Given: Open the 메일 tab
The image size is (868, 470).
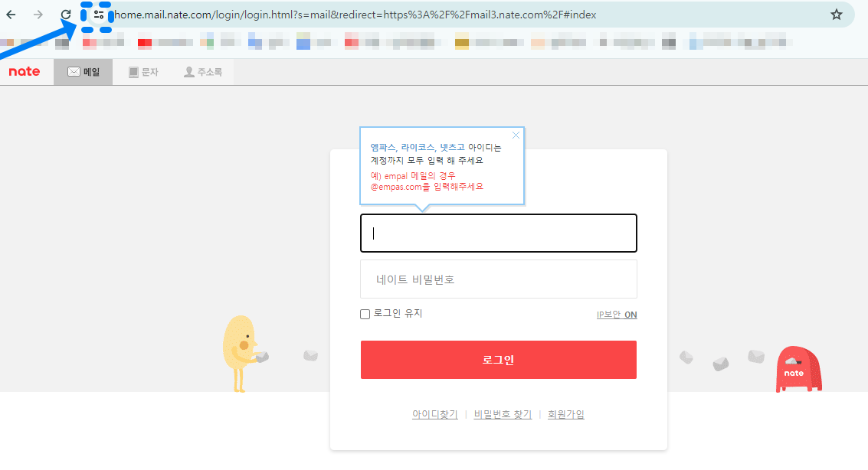Looking at the screenshot, I should tap(83, 72).
